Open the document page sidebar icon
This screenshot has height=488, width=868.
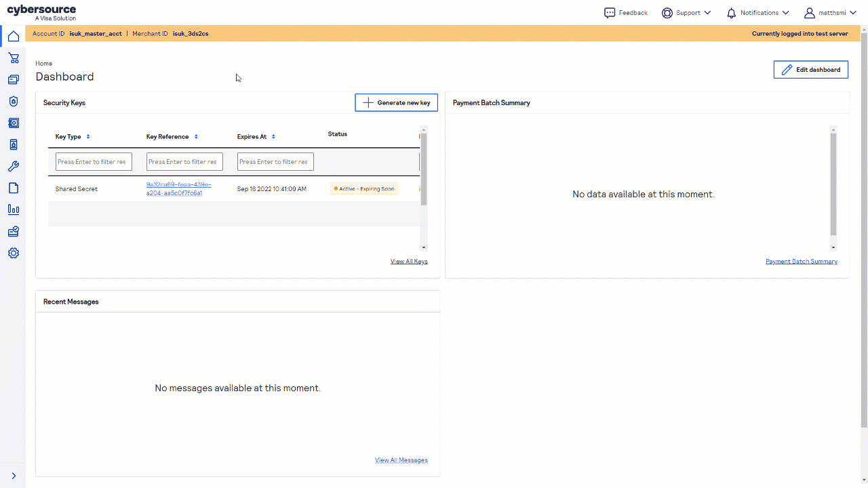[13, 188]
